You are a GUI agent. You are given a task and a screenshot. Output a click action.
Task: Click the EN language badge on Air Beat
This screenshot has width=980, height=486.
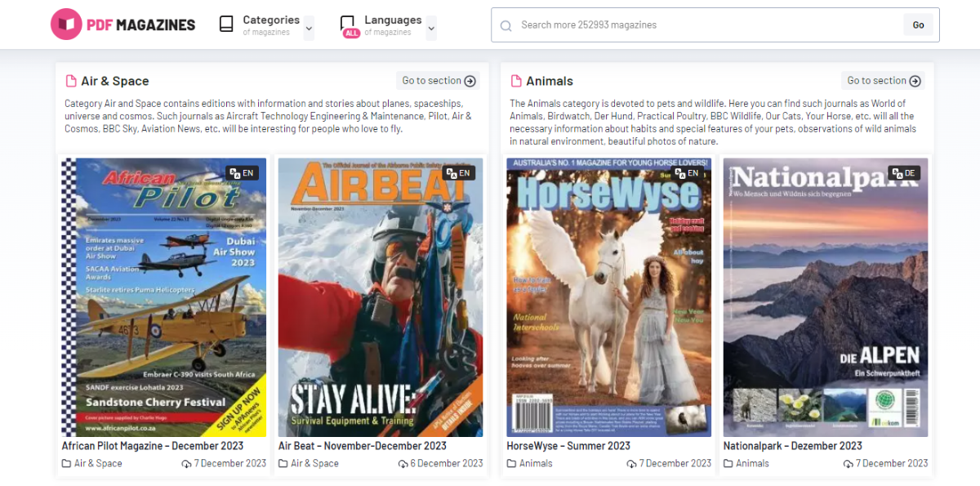click(x=461, y=173)
